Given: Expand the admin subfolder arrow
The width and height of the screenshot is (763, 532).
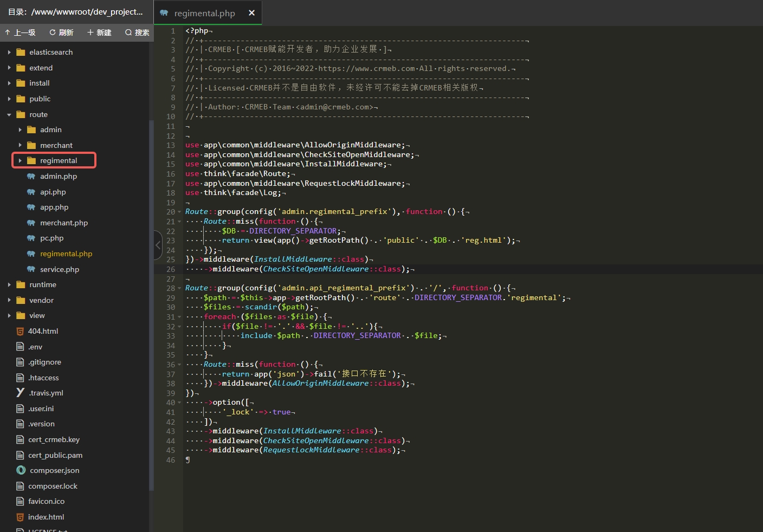Looking at the screenshot, I should (x=20, y=130).
